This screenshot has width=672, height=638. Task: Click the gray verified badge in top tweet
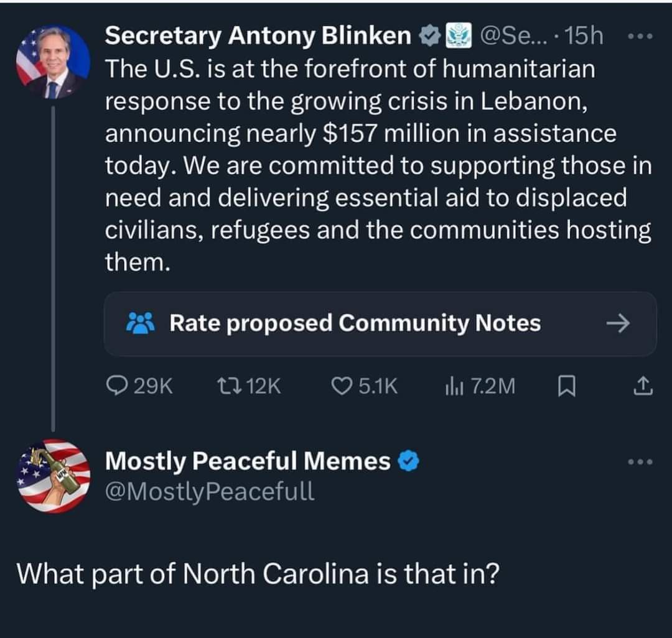(429, 37)
